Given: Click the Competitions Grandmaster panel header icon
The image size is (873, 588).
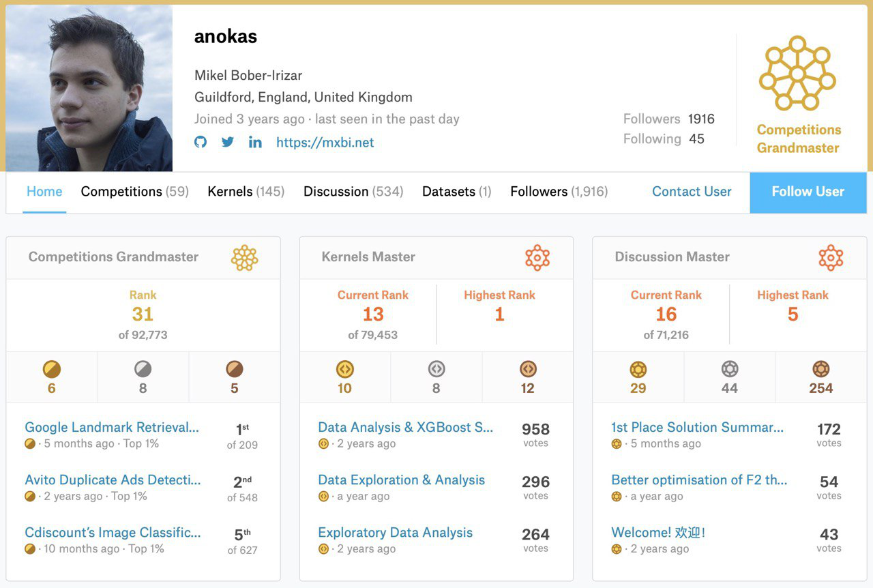Looking at the screenshot, I should coord(244,257).
